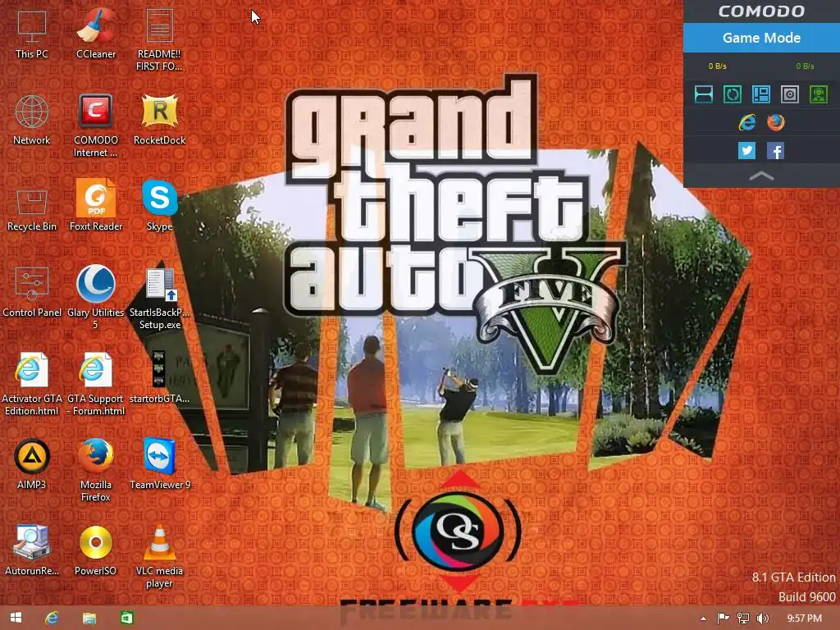This screenshot has height=630, width=840.
Task: Click the Facebook icon in COMODO widget
Action: pos(776,151)
